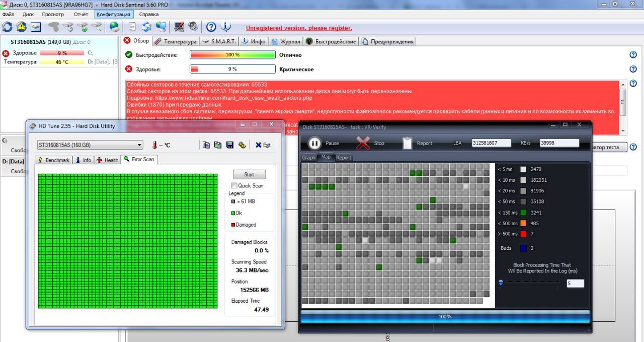Click the floppy save icon in HD Tune
The image size is (644, 342).
point(230,145)
